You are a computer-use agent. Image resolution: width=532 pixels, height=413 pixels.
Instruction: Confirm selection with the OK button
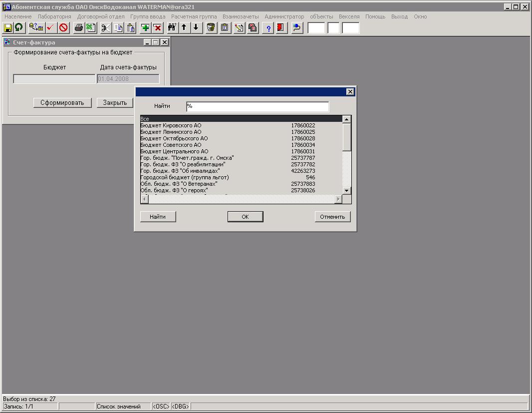click(245, 217)
